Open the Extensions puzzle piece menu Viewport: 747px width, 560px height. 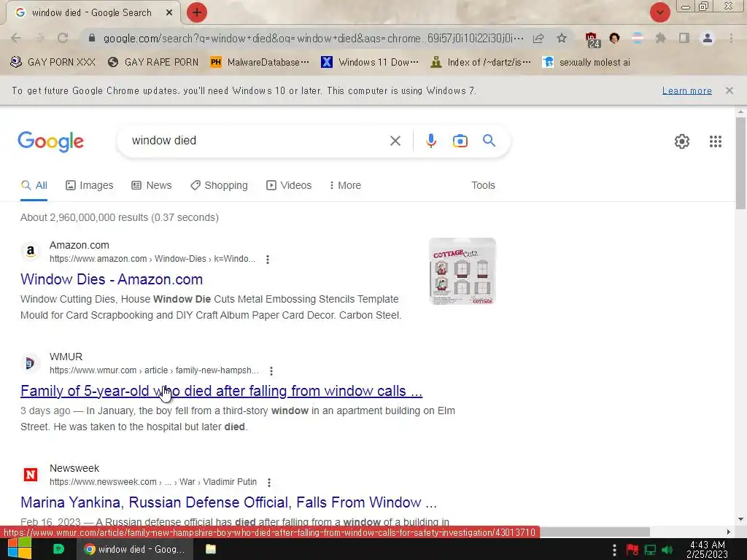(x=660, y=38)
